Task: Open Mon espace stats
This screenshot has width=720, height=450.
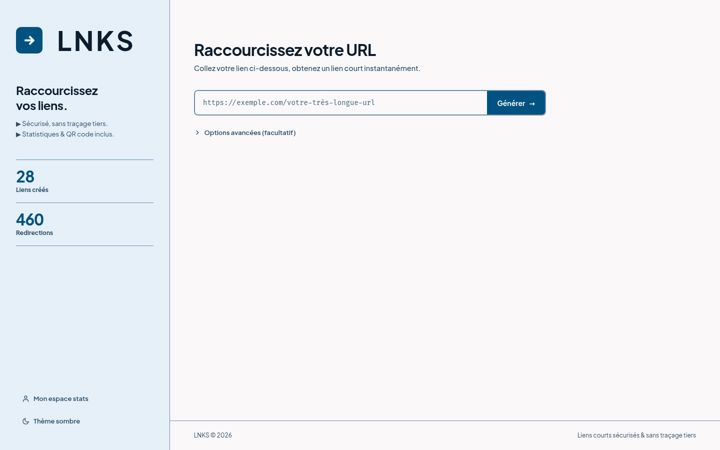Action: [x=55, y=399]
